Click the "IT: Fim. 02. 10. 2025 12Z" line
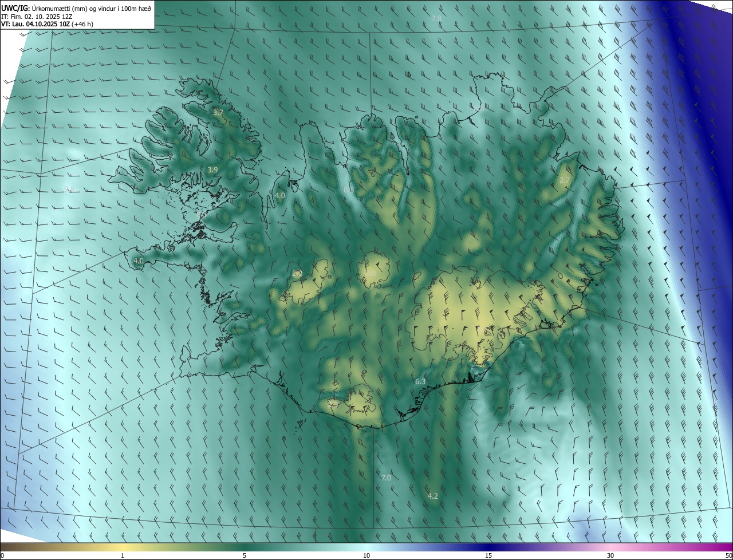The image size is (733, 560). point(37,16)
